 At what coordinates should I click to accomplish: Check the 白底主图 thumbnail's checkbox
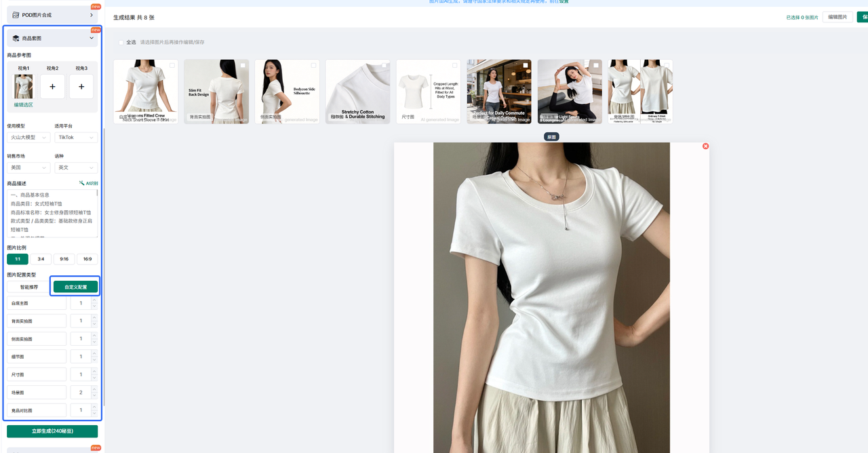tap(172, 65)
